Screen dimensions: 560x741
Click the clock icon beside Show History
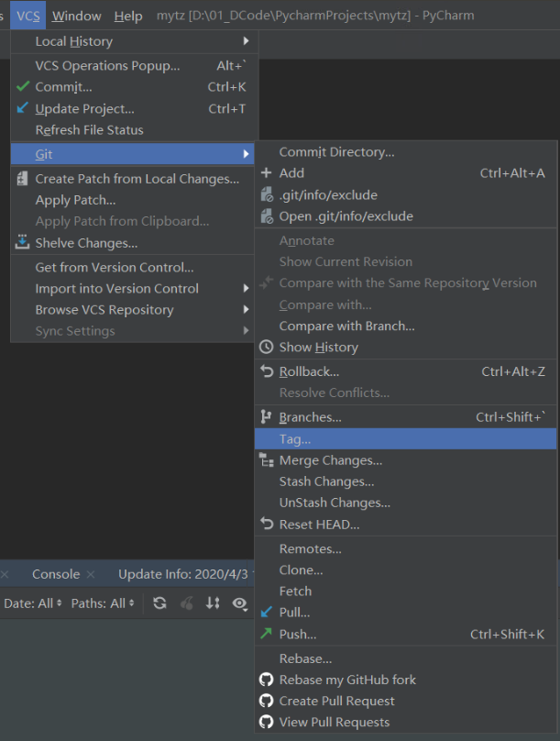pos(267,347)
